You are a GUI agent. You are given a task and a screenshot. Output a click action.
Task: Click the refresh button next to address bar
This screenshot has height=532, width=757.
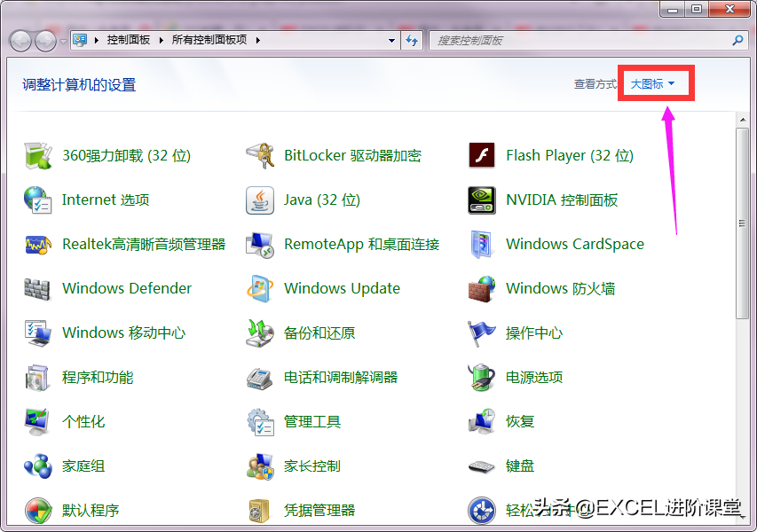click(412, 41)
